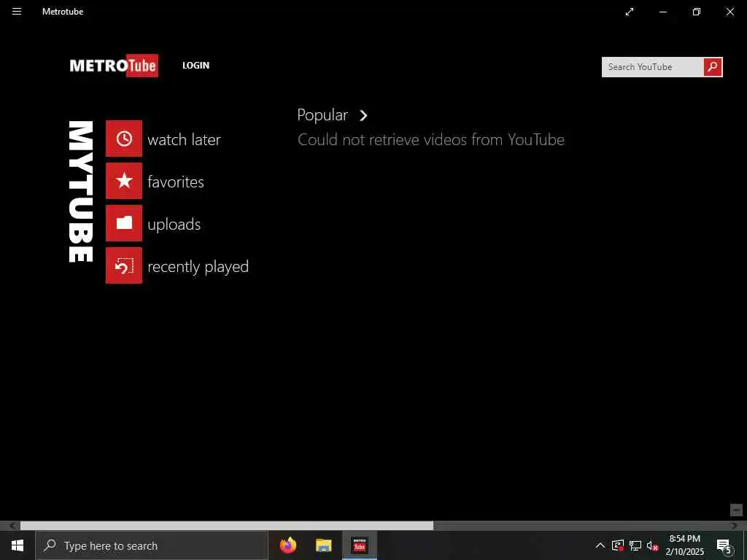Click the red search magnifier button
The image size is (747, 560).
click(x=713, y=67)
